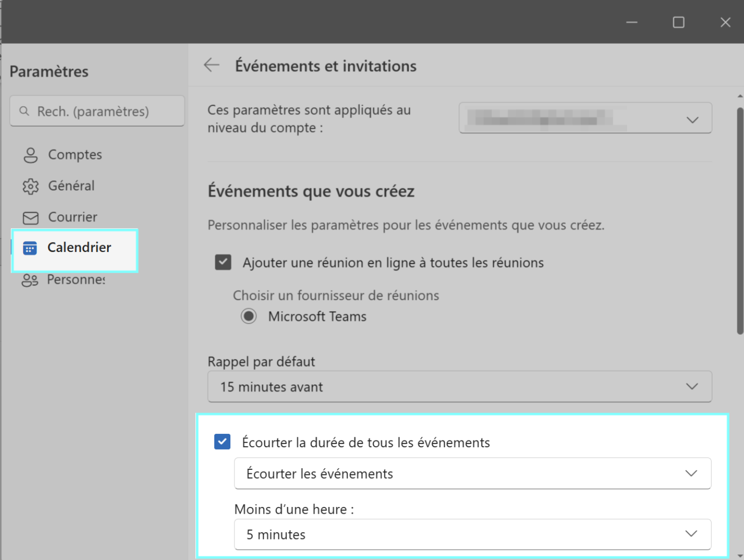Toggle Écourter la durée de tous les événements
The image size is (744, 560).
pos(223,442)
